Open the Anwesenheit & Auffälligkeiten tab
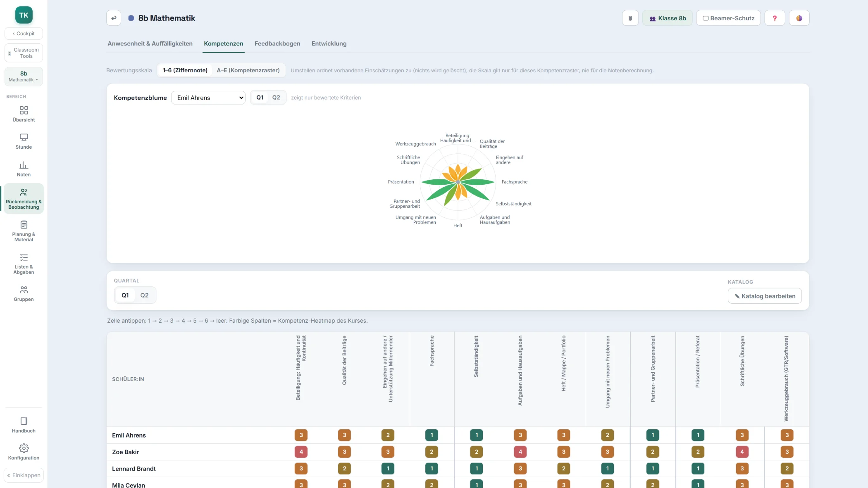Screen dimensions: 868x488 [150, 43]
